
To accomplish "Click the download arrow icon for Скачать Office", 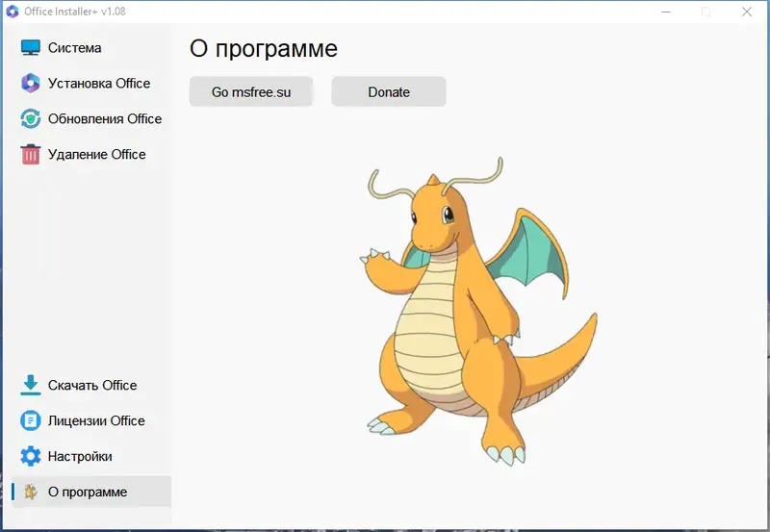I will 31,385.
